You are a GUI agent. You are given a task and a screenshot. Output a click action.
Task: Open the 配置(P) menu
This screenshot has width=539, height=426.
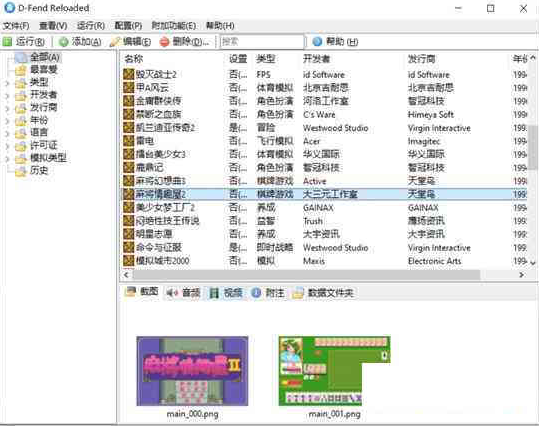click(128, 26)
